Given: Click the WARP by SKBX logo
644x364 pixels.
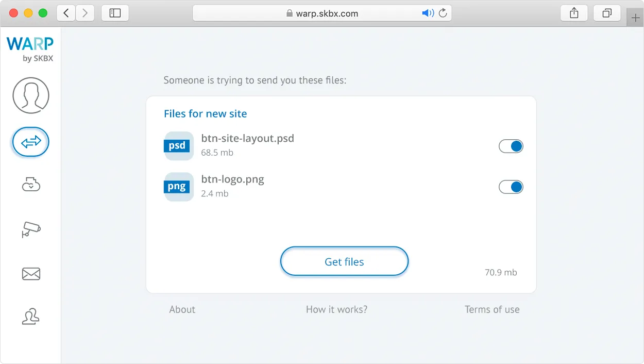Looking at the screenshot, I should (30, 49).
